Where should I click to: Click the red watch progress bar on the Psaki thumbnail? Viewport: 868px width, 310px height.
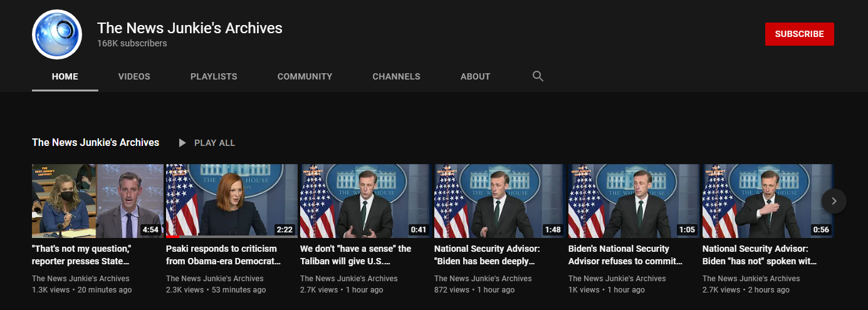(x=172, y=237)
